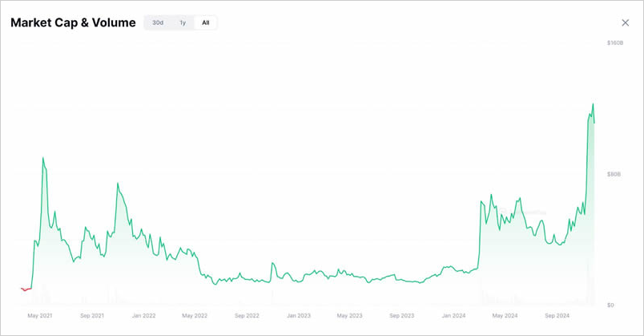The width and height of the screenshot is (644, 336).
Task: Click the Jan 2022 date label
Action: [x=143, y=316]
